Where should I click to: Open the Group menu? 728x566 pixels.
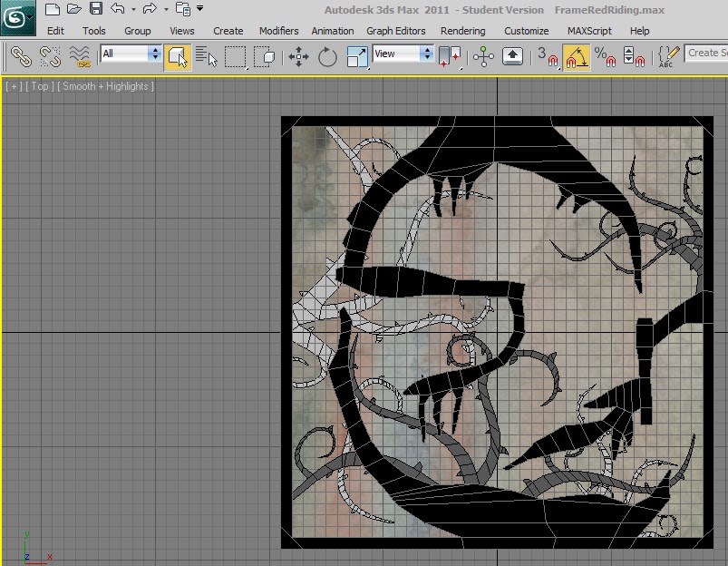tap(138, 31)
